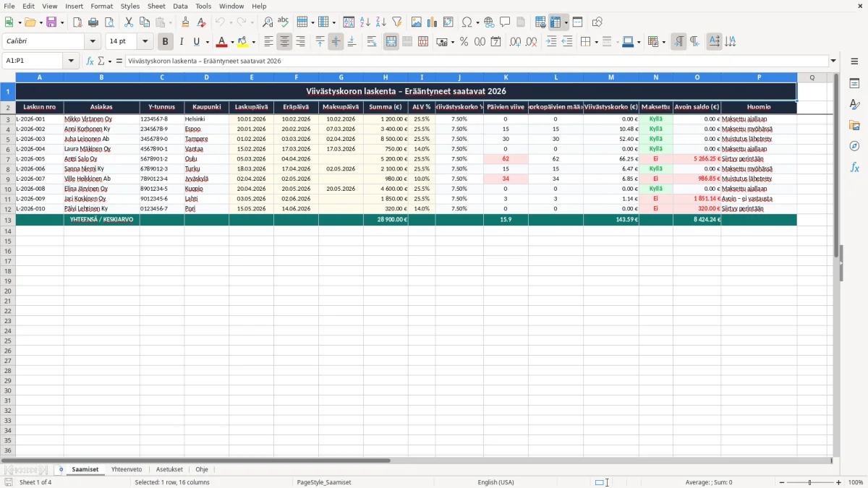Viewport: 868px width, 488px height.
Task: Open the Insert Chart tool
Action: pos(433,22)
